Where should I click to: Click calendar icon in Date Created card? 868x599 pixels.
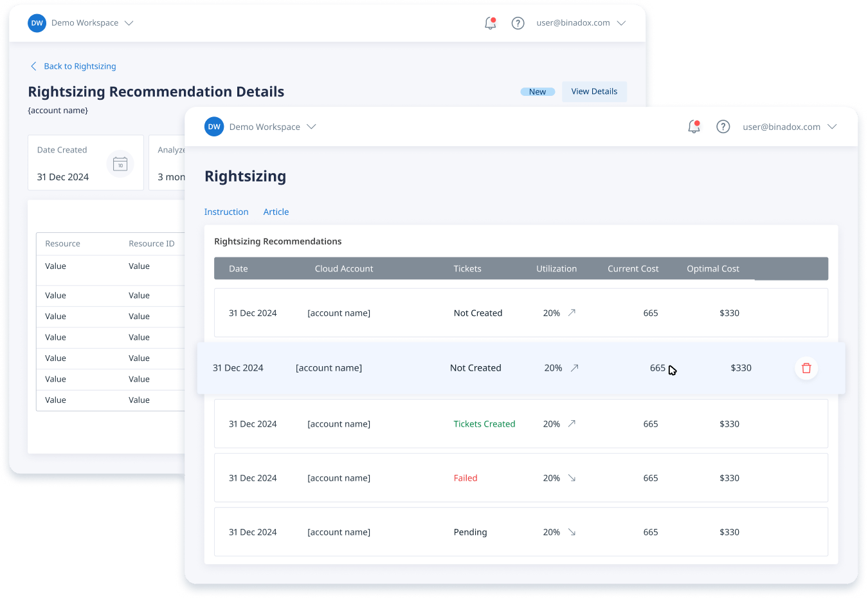120,164
